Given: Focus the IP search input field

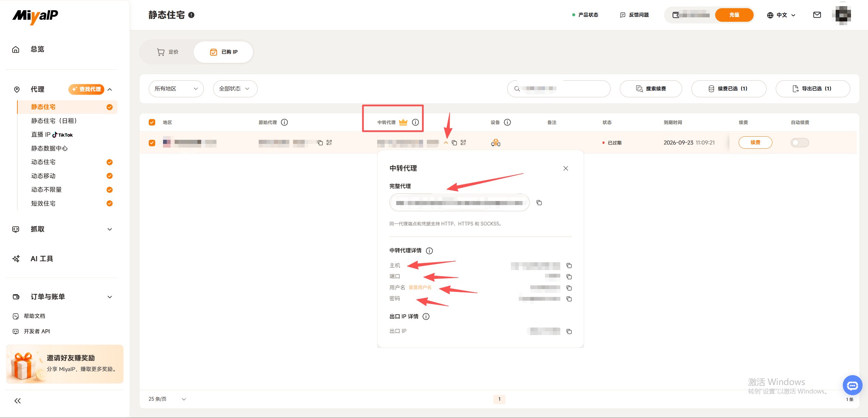Looking at the screenshot, I should (x=559, y=89).
